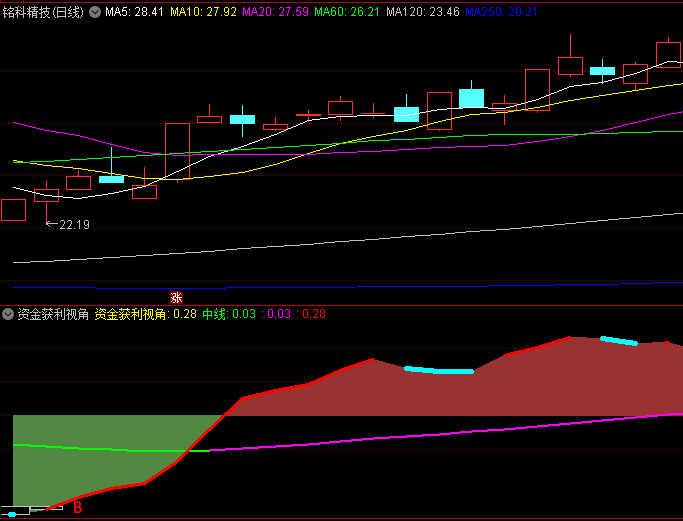
Task: Click the 涨 marker icon
Action: click(x=176, y=298)
